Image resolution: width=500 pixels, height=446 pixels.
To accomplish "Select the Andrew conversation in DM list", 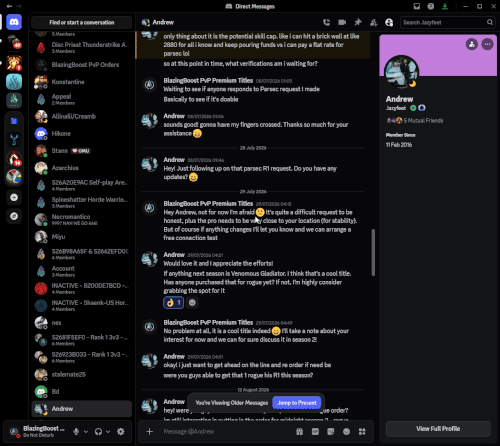I will coord(82,409).
